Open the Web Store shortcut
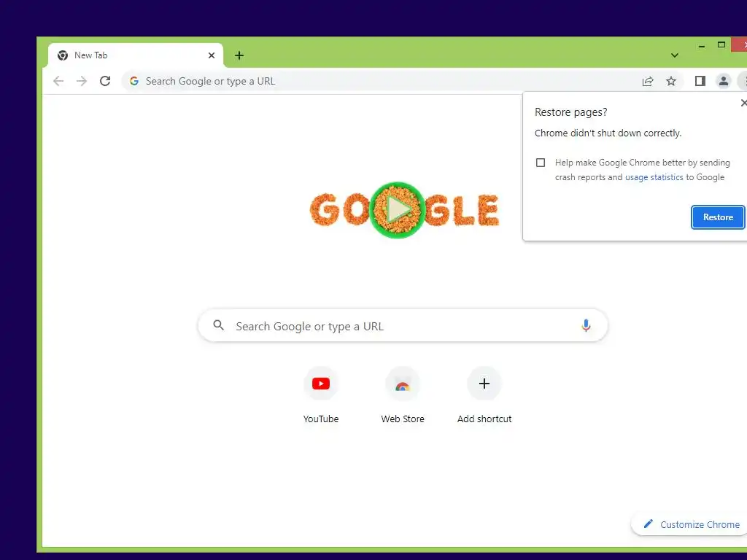 coord(403,394)
